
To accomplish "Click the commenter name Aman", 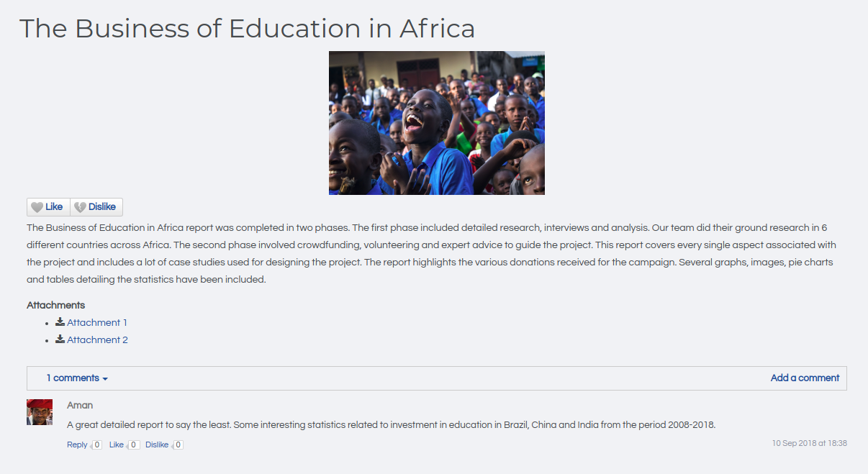I will (x=80, y=406).
